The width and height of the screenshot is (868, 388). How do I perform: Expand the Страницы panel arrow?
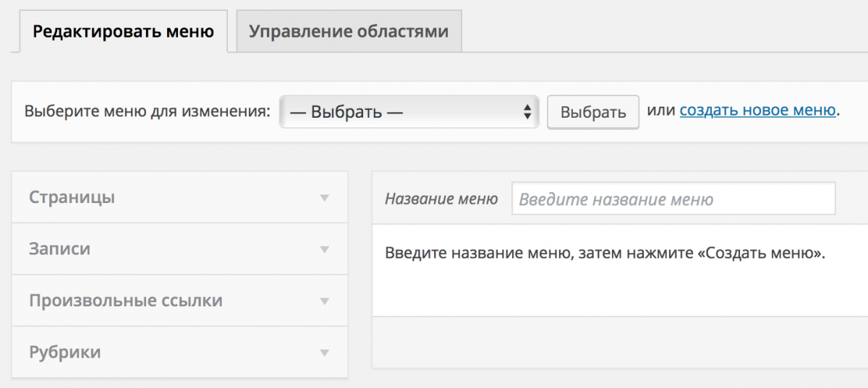pos(325,198)
